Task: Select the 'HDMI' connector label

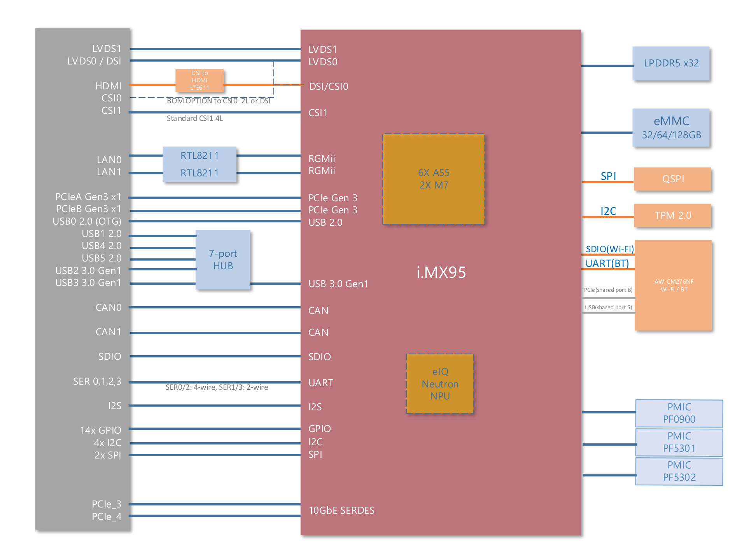Action: [x=108, y=86]
